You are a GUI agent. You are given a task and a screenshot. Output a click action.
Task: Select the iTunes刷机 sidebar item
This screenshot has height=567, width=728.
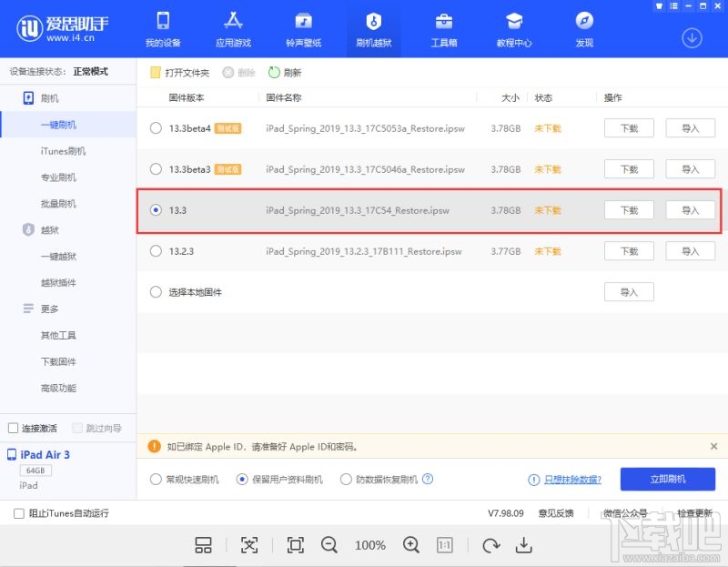tap(63, 151)
